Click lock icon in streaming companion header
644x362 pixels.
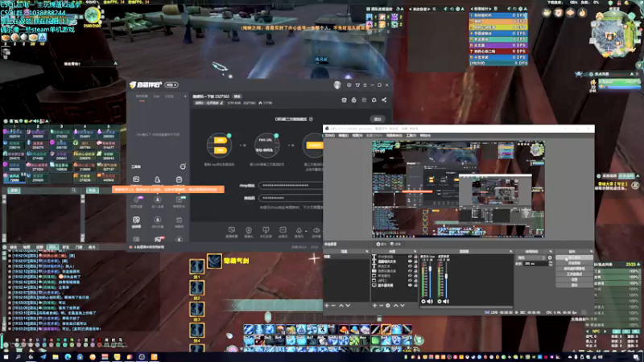click(x=353, y=100)
